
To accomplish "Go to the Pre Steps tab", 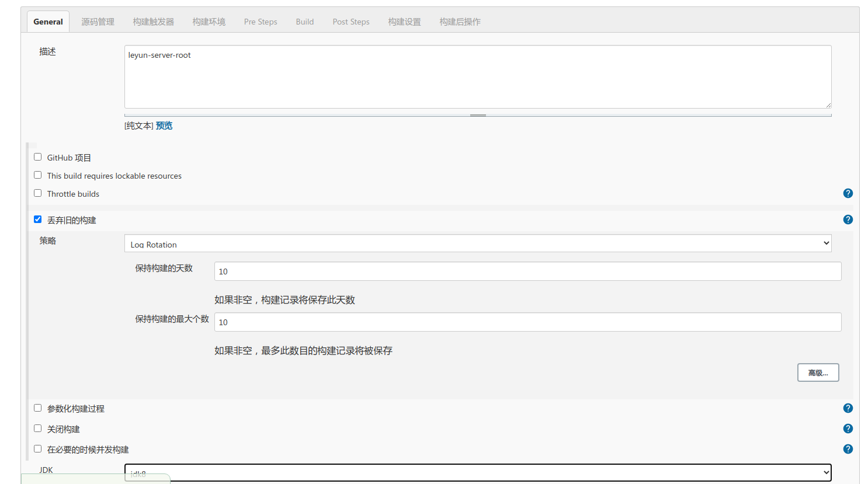I will pos(261,22).
